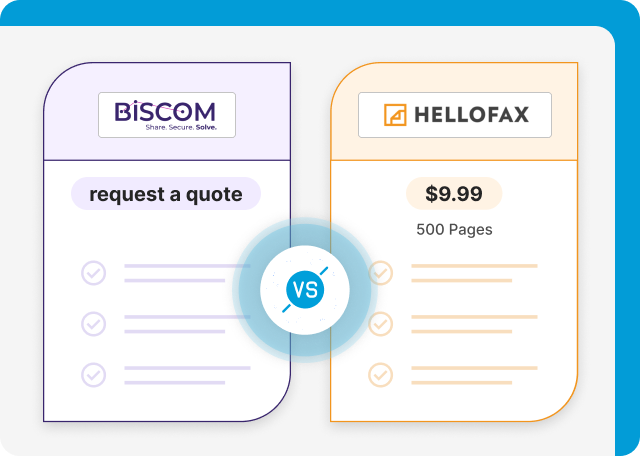640x456 pixels.
Task: Toggle second checkmark in HelloFax card
Action: click(x=381, y=324)
